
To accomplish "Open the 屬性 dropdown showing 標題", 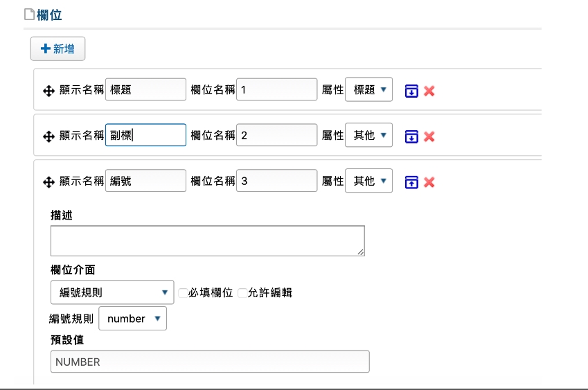I will [368, 89].
